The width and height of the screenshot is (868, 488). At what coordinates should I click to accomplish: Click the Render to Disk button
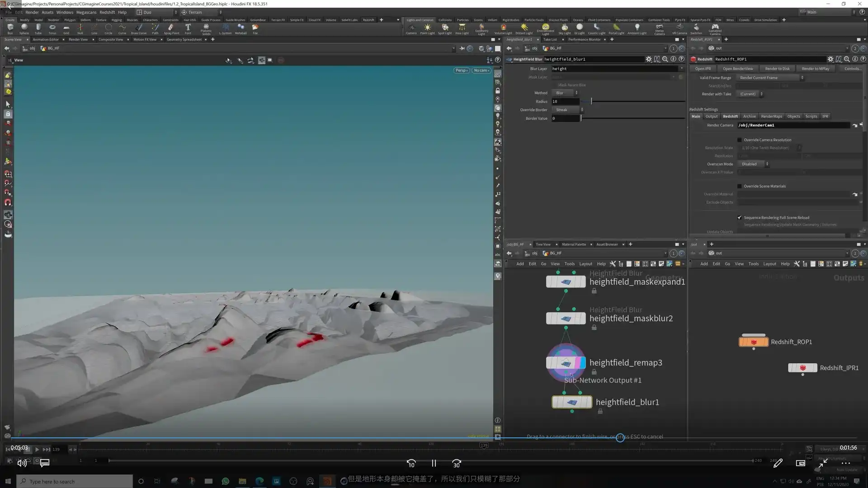click(x=777, y=68)
